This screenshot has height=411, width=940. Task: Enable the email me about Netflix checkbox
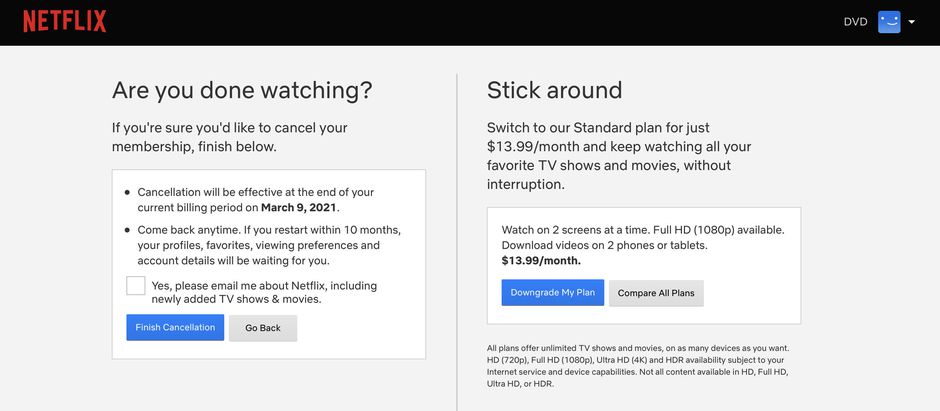[136, 286]
